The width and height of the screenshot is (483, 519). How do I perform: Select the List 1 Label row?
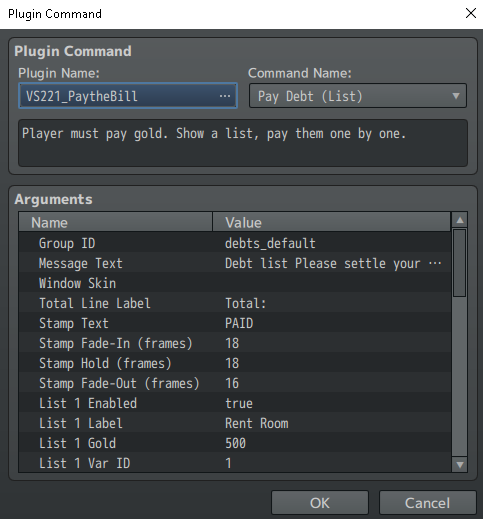[x=235, y=423]
